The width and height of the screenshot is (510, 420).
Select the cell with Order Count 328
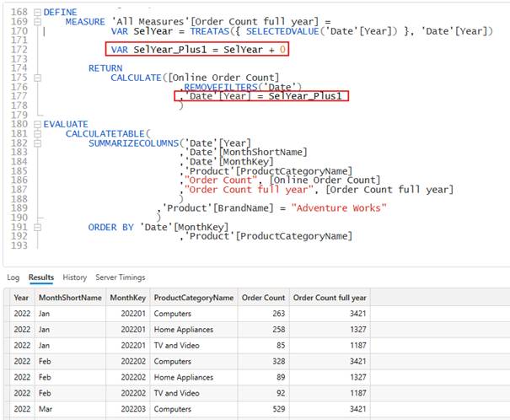click(x=264, y=362)
